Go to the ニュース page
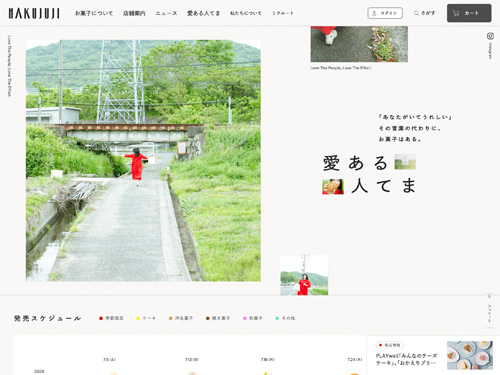500x375 pixels. click(x=166, y=13)
